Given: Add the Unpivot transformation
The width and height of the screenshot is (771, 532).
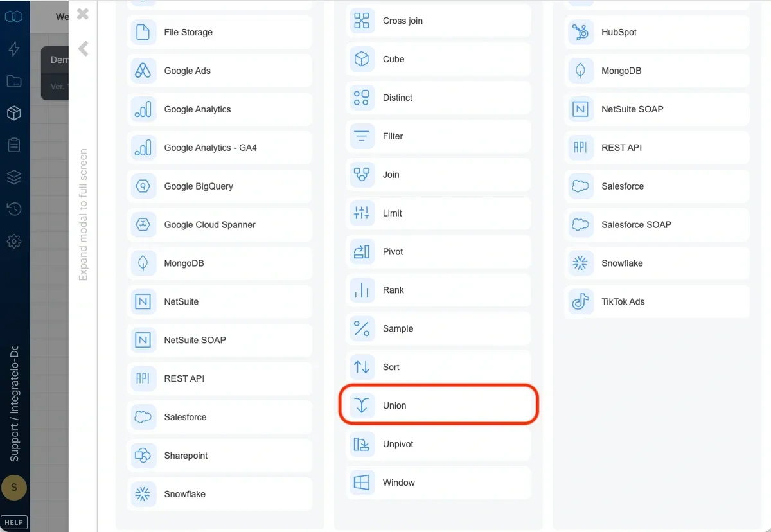Looking at the screenshot, I should click(438, 444).
